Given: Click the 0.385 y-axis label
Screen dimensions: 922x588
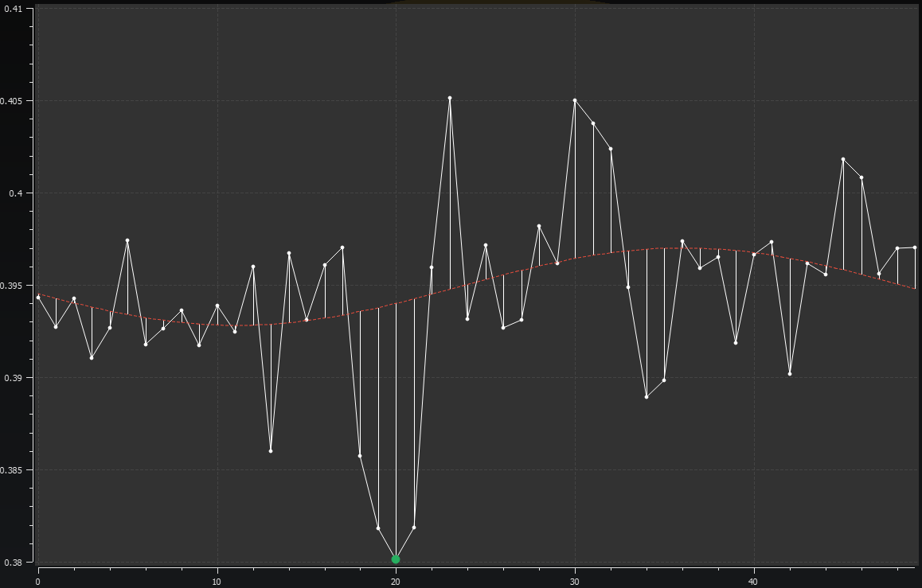Looking at the screenshot, I should (16, 470).
